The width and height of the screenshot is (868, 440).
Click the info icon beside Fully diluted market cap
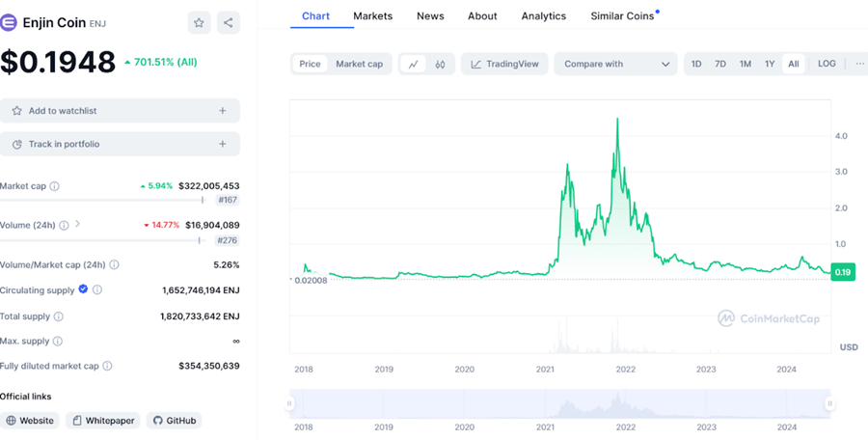pyautogui.click(x=107, y=366)
